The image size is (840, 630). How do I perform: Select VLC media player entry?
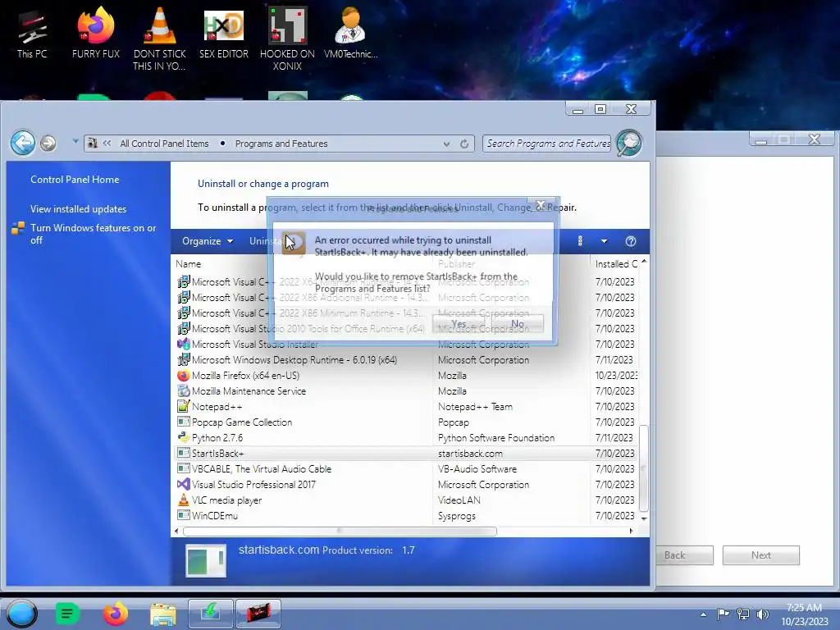coord(406,500)
